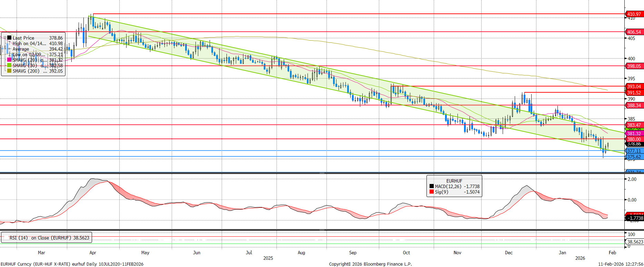Click the EURHUF title in MACD legend
Viewport: 644px width, 267px height.
(454, 181)
